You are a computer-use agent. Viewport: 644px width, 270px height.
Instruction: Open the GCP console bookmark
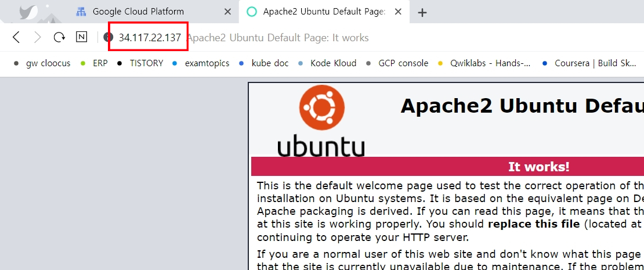tap(397, 63)
